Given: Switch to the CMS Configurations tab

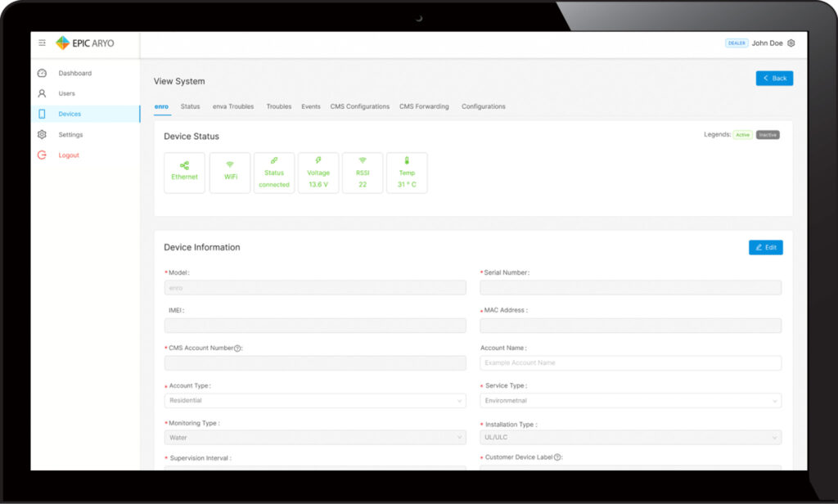Looking at the screenshot, I should (x=359, y=106).
